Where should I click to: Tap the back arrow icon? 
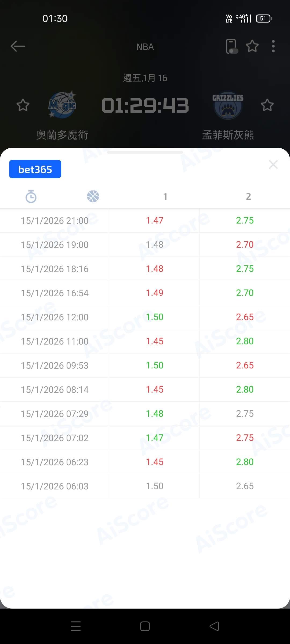[x=18, y=46]
